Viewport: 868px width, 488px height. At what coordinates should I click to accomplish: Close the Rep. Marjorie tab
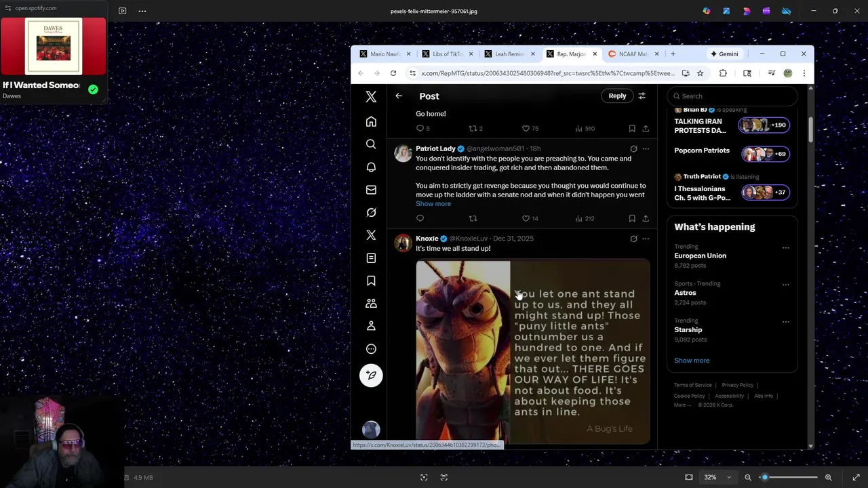point(595,54)
